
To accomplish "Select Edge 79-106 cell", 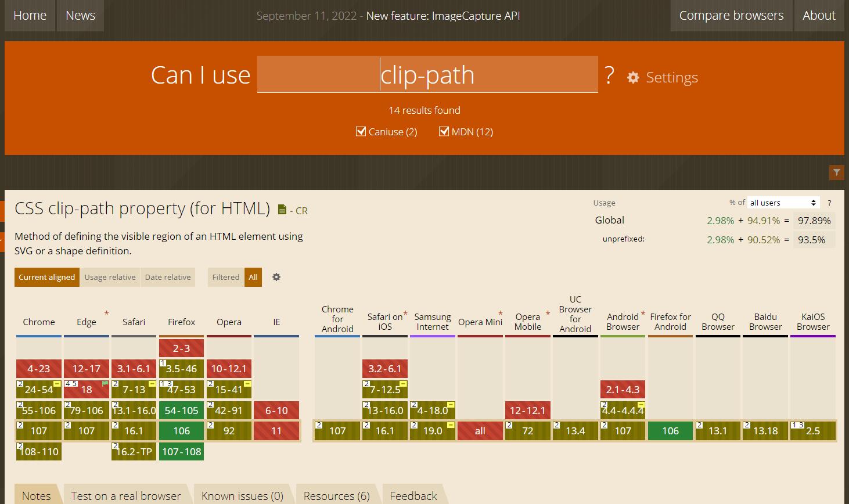I will coord(87,410).
